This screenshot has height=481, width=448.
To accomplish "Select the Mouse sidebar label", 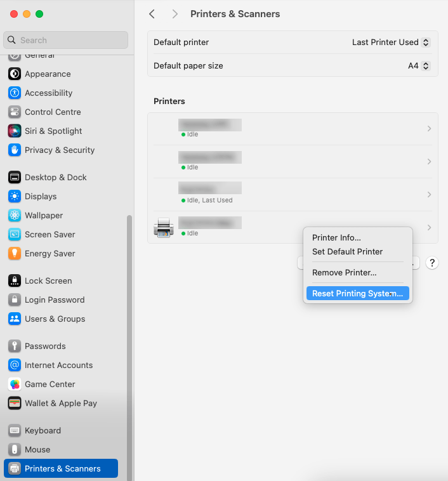I will click(37, 449).
